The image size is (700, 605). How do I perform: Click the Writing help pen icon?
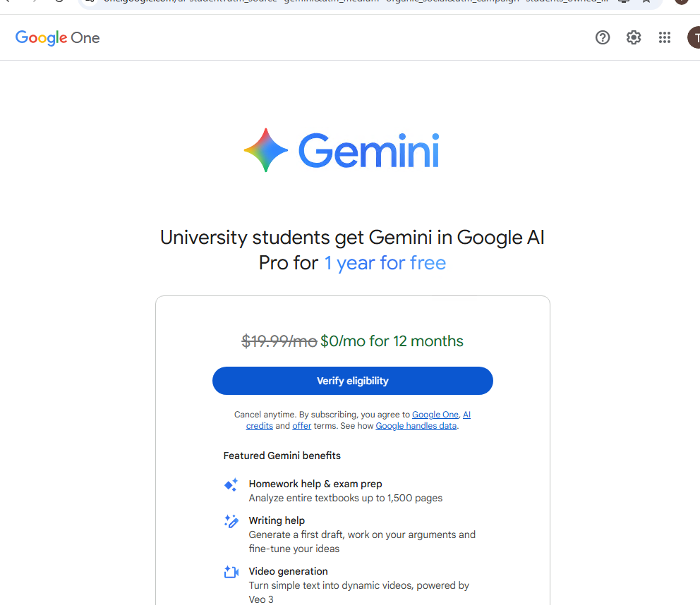231,522
